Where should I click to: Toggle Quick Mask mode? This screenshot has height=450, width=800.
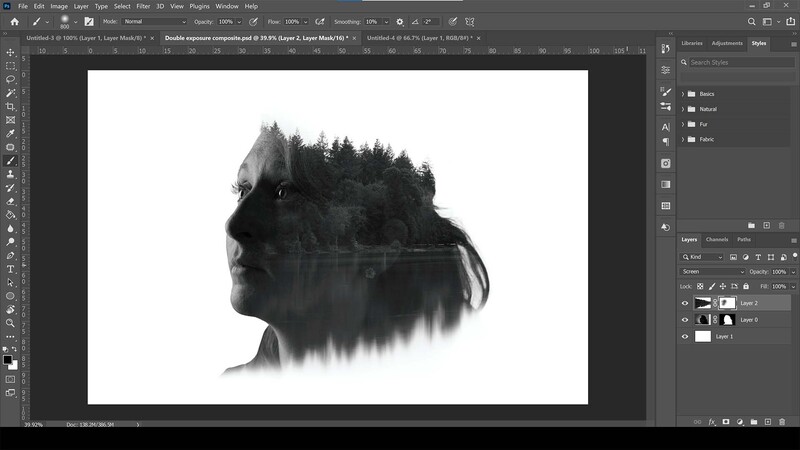[10, 380]
